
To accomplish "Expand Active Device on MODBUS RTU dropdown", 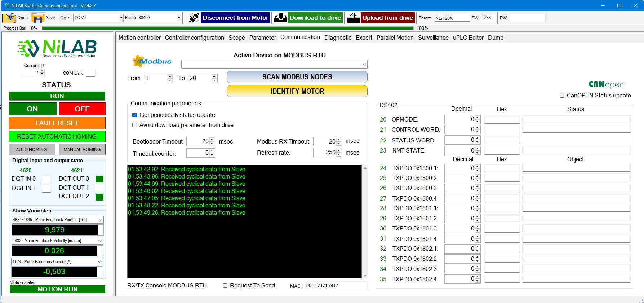I will (x=364, y=64).
